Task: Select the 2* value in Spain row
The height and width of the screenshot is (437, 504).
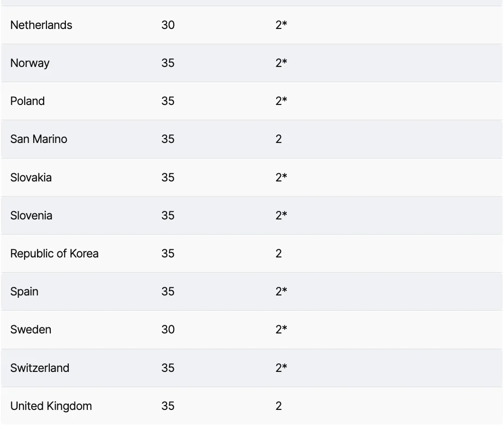Action: [x=281, y=292]
